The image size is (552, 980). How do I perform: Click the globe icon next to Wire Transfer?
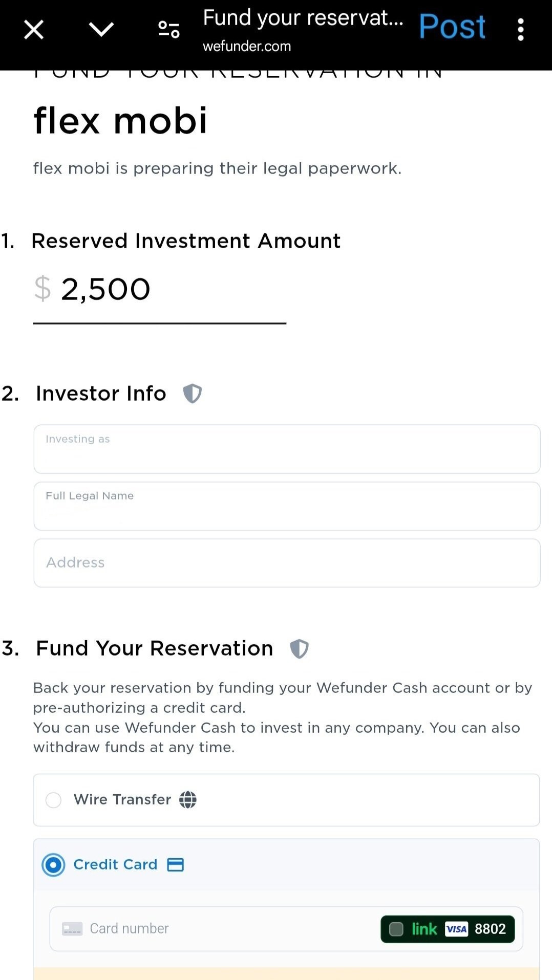tap(188, 799)
